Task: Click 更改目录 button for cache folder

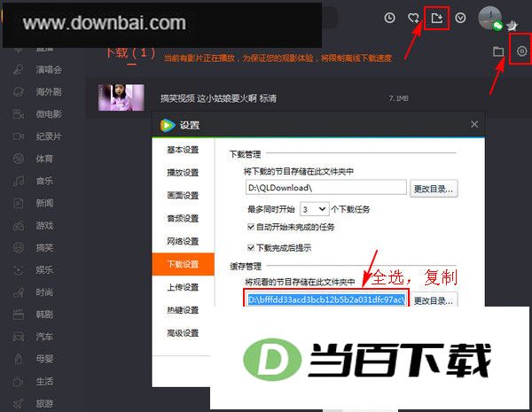Action: [x=434, y=299]
